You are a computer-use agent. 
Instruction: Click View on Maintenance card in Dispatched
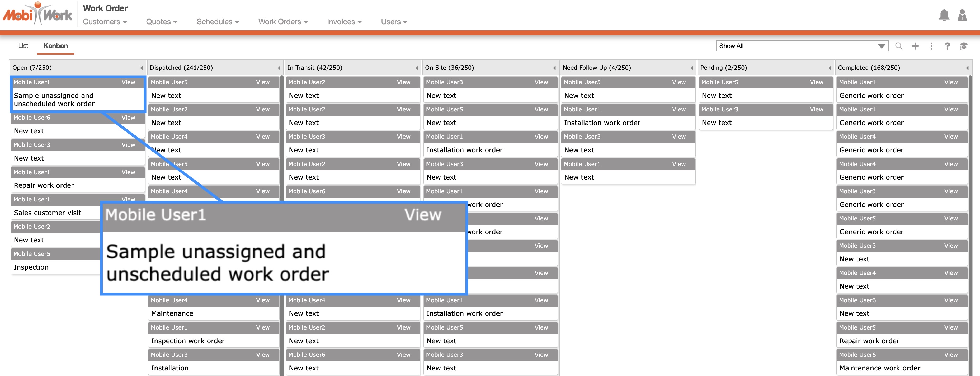coord(262,300)
